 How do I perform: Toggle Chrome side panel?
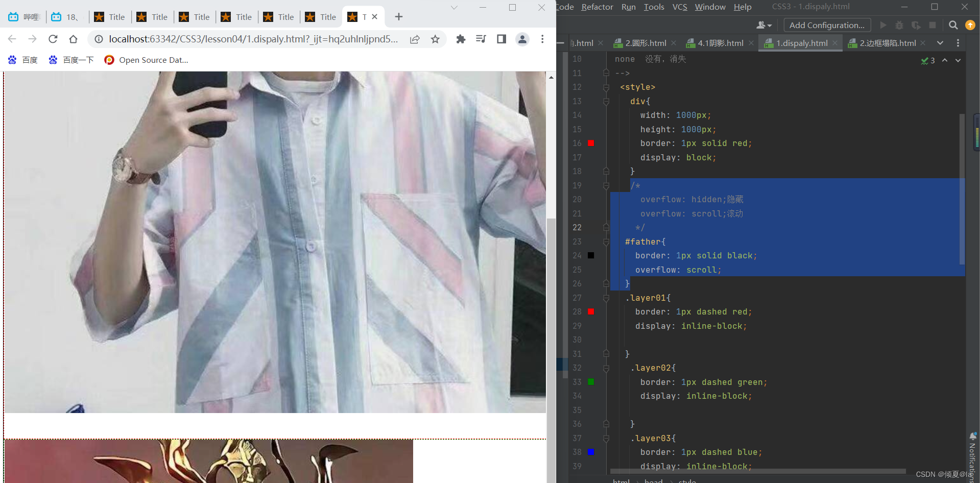(501, 39)
